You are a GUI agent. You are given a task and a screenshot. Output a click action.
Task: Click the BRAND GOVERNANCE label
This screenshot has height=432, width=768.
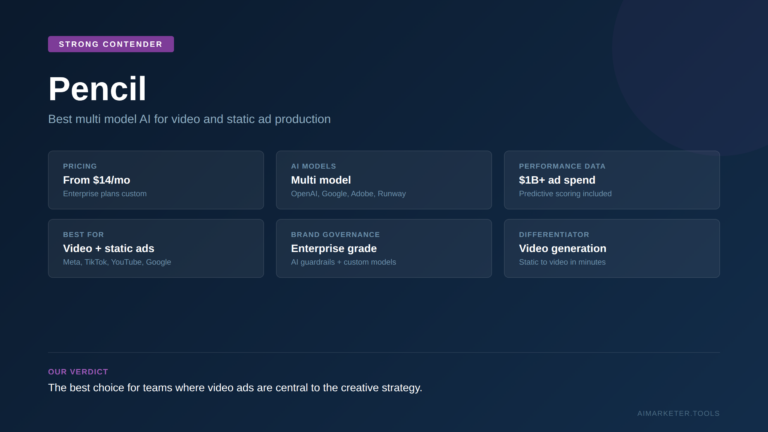click(x=336, y=235)
